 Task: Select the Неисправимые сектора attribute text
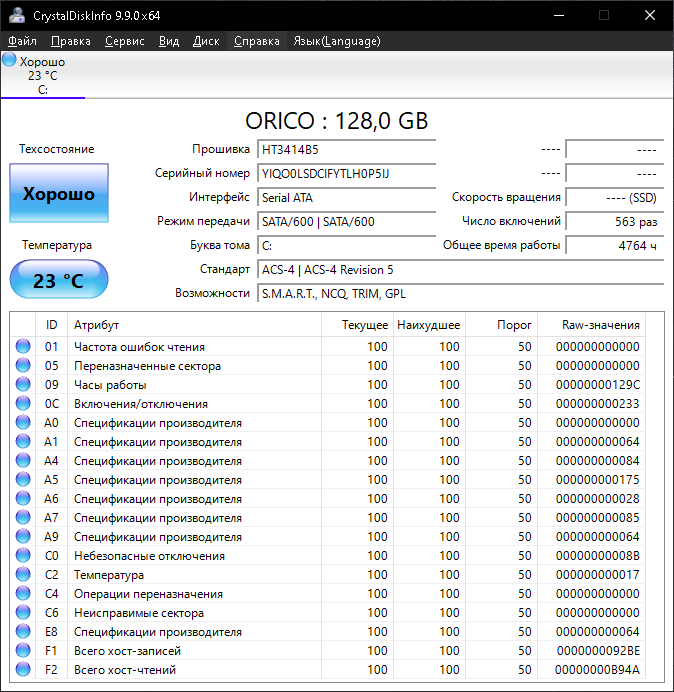coord(139,613)
